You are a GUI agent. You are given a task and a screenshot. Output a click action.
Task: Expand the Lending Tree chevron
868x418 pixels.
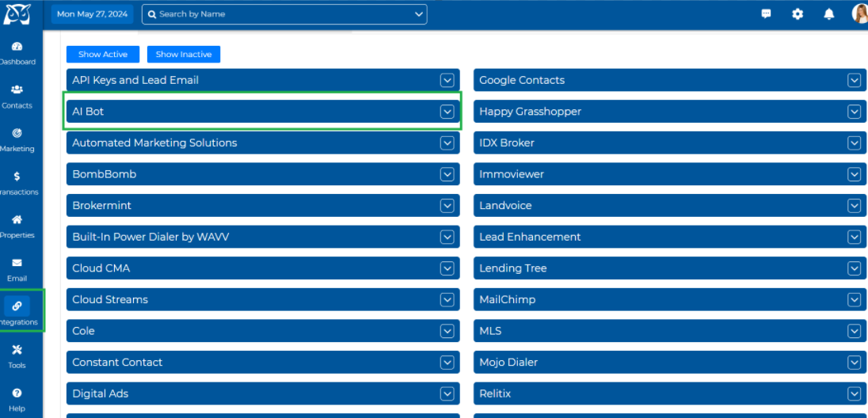[854, 268]
